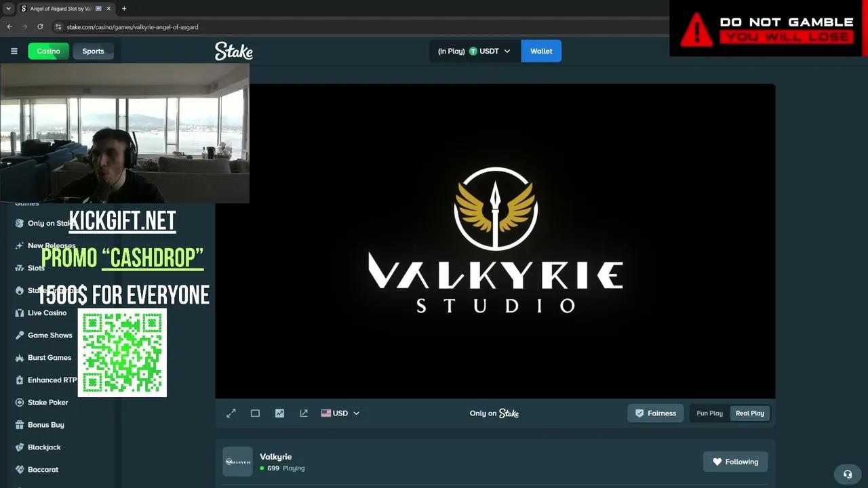
Task: Open Valkyrie provider thumbnail
Action: click(238, 462)
